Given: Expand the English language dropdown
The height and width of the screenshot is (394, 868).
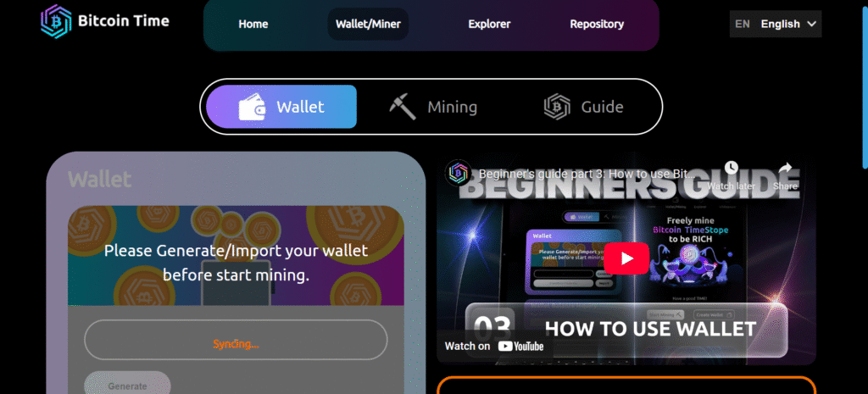Looking at the screenshot, I should 776,24.
